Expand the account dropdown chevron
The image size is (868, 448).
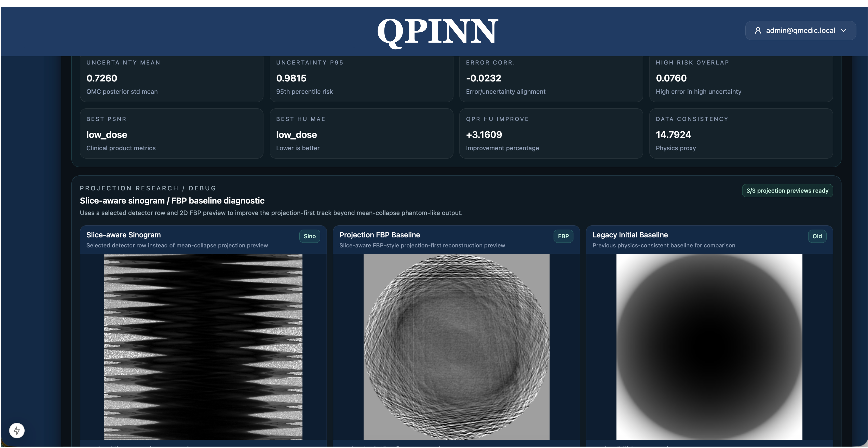(x=844, y=31)
